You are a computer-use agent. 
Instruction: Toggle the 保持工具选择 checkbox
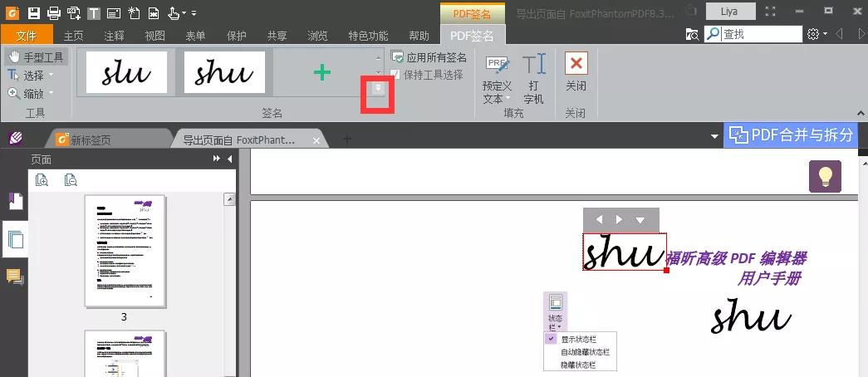pos(396,75)
